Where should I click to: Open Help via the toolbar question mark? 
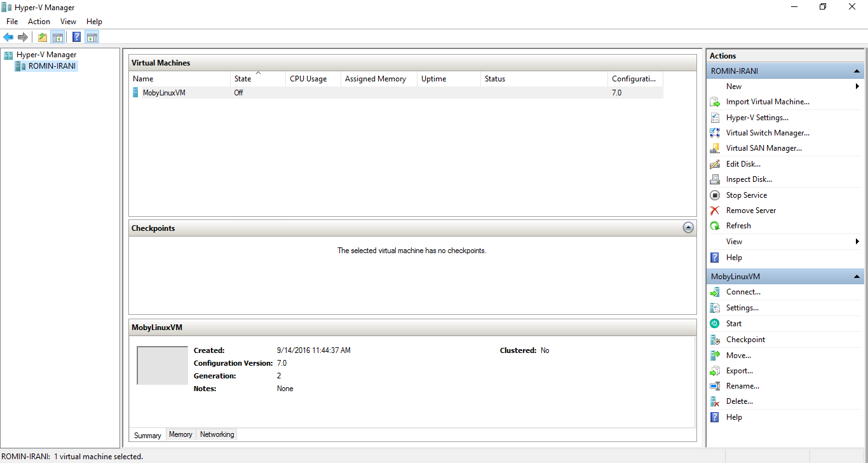click(x=76, y=36)
